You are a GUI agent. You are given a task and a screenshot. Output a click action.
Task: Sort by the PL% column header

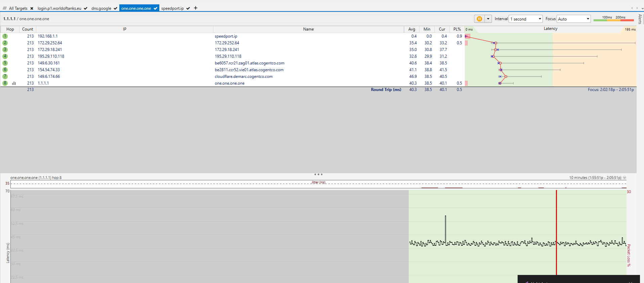[x=457, y=29]
